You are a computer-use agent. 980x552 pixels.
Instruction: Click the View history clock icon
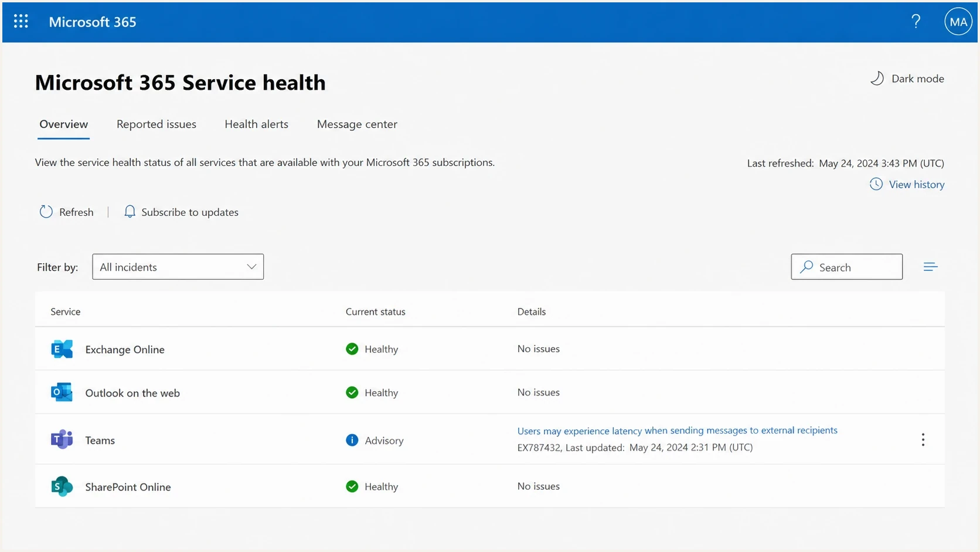click(x=876, y=184)
